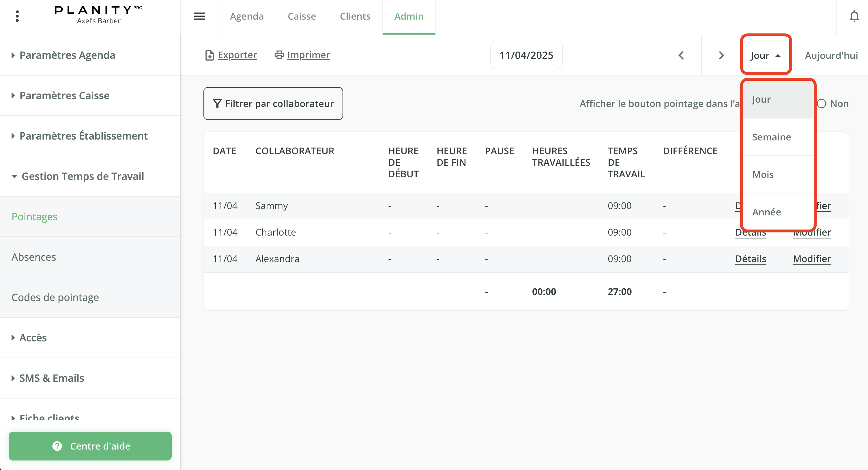This screenshot has width=868, height=470.
Task: Go to previous day with the left chevron
Action: [681, 55]
